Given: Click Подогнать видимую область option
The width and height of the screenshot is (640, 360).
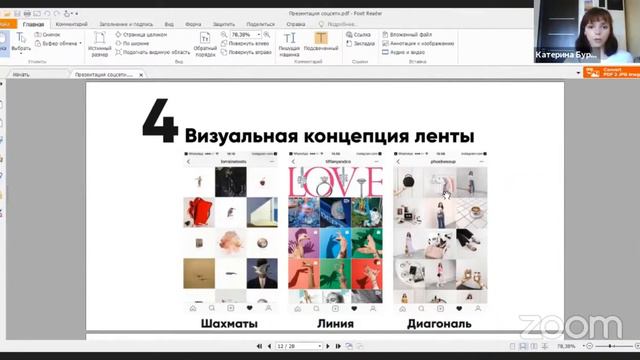Looking at the screenshot, I should pos(153,52).
